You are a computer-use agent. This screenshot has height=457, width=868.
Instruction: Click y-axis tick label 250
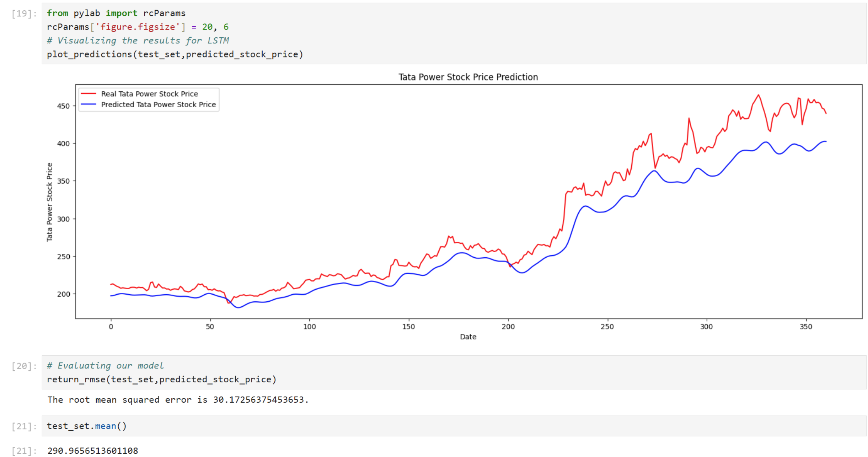click(63, 257)
